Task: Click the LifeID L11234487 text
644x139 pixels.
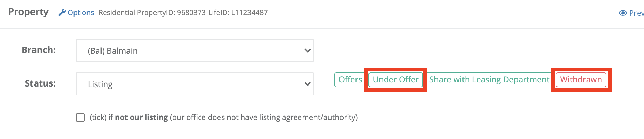Action: [x=238, y=13]
